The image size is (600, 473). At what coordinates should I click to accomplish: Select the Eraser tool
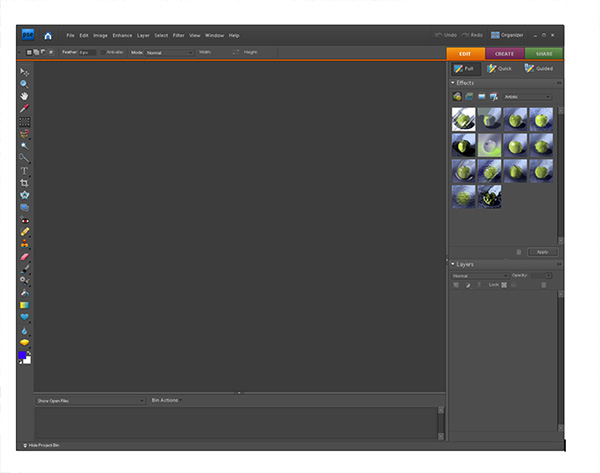pos(24,257)
